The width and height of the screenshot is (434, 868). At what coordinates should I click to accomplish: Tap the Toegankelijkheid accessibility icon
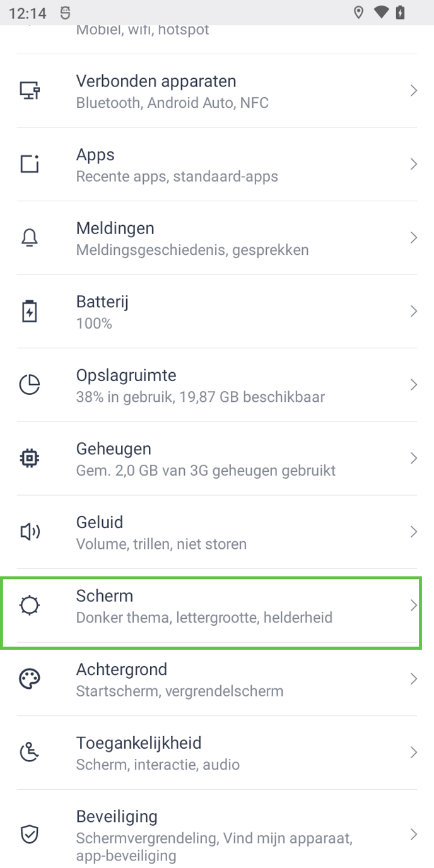click(x=30, y=753)
